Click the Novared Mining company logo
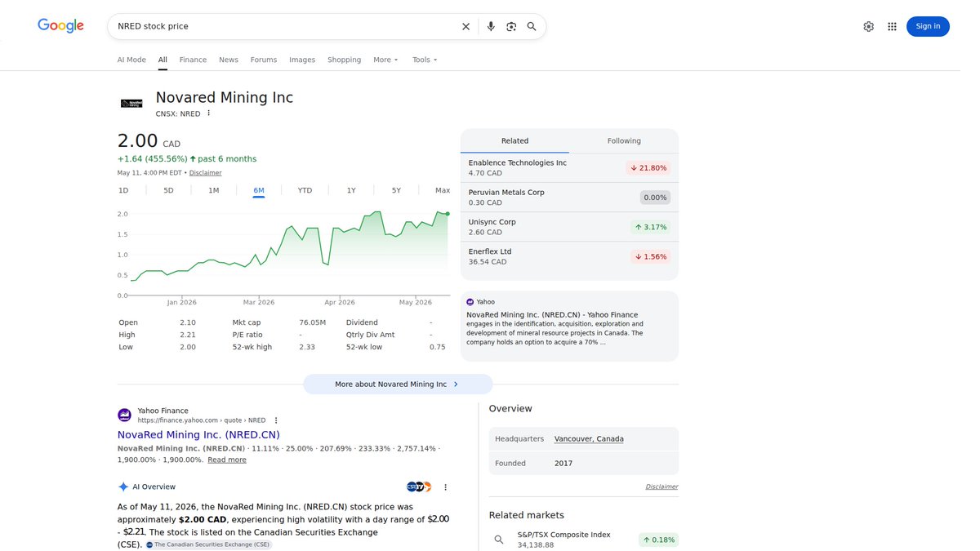 (131, 103)
